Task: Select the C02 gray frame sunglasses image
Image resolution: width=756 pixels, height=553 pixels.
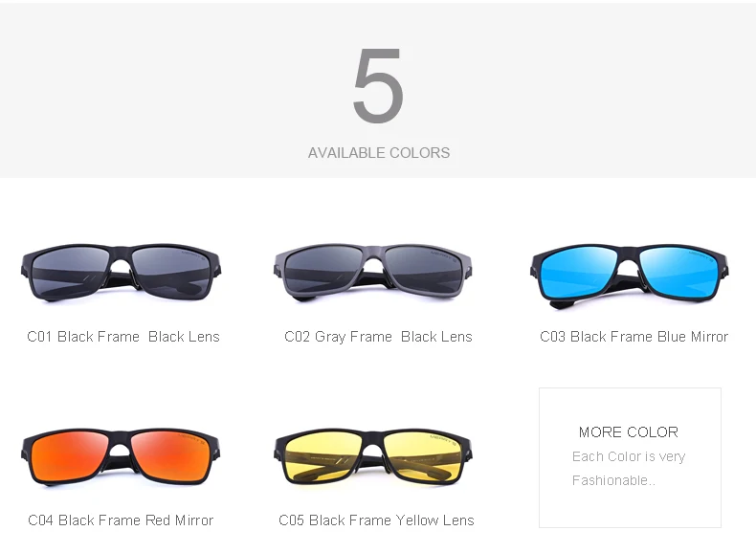Action: tap(373, 273)
